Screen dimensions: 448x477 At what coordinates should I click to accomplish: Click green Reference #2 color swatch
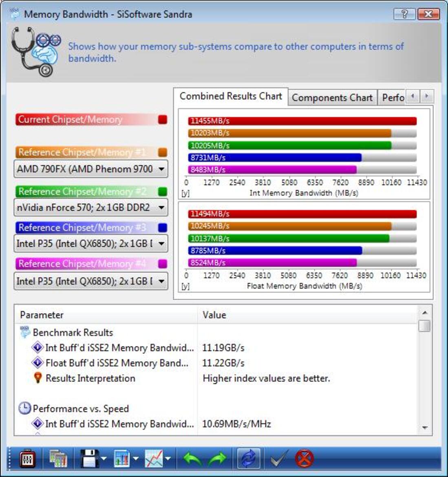[163, 192]
